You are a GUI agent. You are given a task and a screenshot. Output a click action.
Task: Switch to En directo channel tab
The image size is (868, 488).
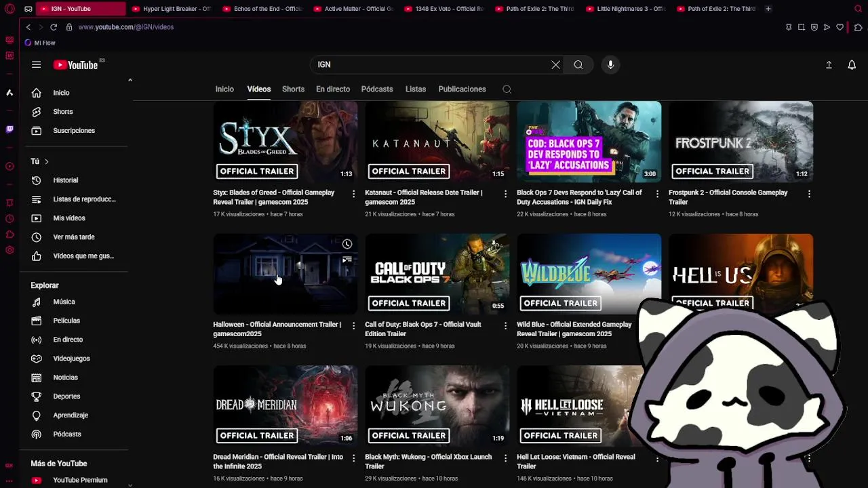(x=333, y=89)
